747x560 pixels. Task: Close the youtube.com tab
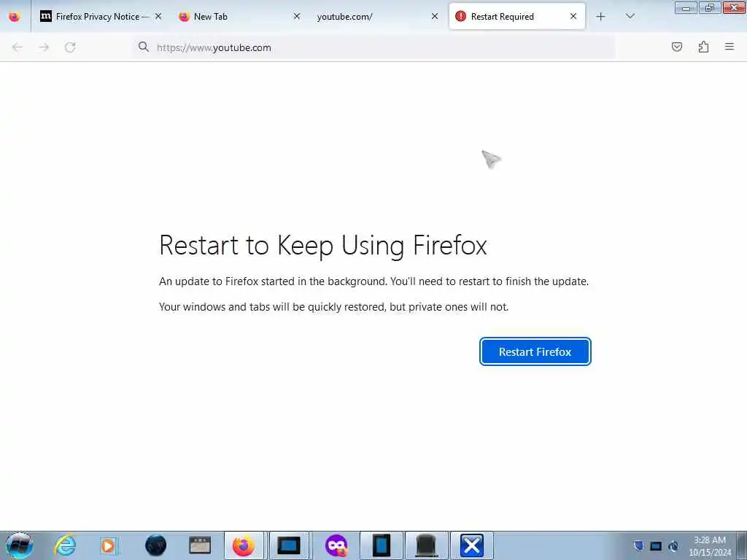pyautogui.click(x=435, y=17)
